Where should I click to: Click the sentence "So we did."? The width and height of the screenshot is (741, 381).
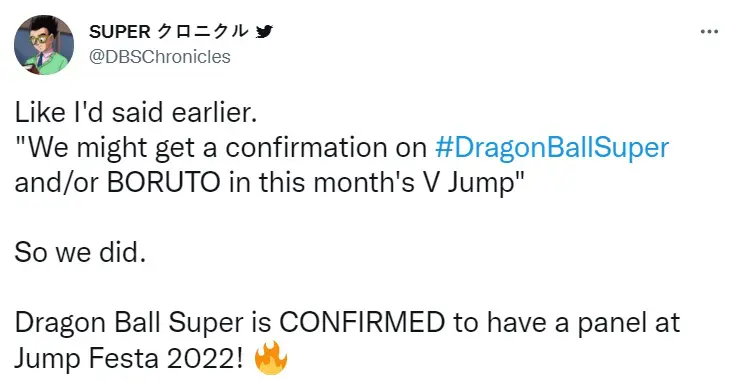click(x=80, y=253)
